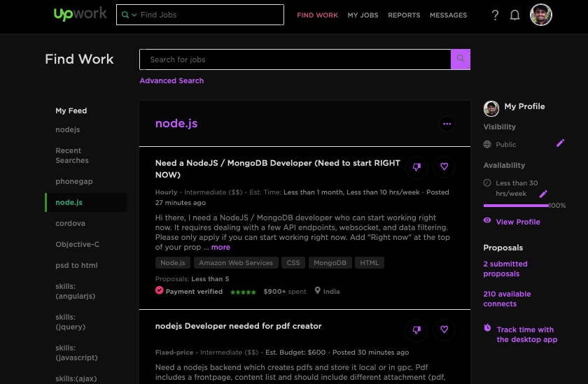588x384 pixels.
Task: Click the availability clock icon
Action: pos(487,183)
